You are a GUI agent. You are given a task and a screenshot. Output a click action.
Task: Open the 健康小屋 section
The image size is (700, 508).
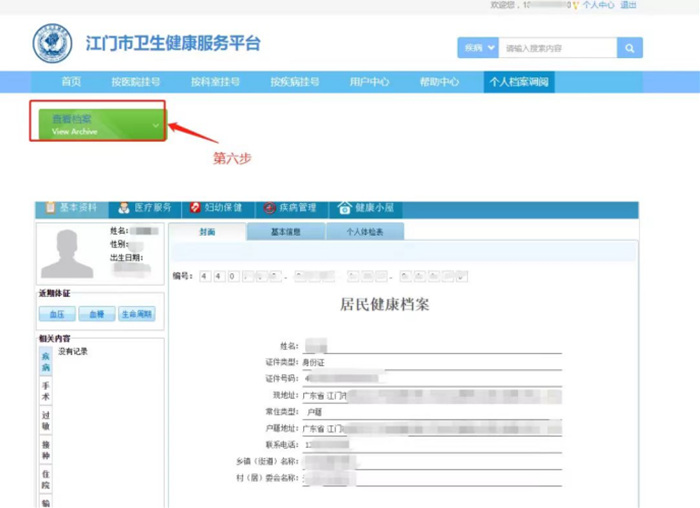tap(366, 208)
